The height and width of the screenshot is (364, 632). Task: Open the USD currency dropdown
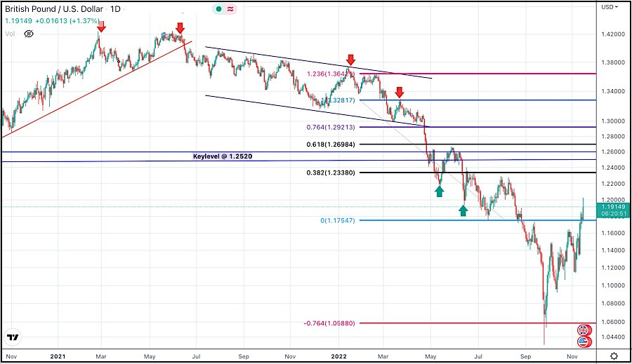coord(610,7)
